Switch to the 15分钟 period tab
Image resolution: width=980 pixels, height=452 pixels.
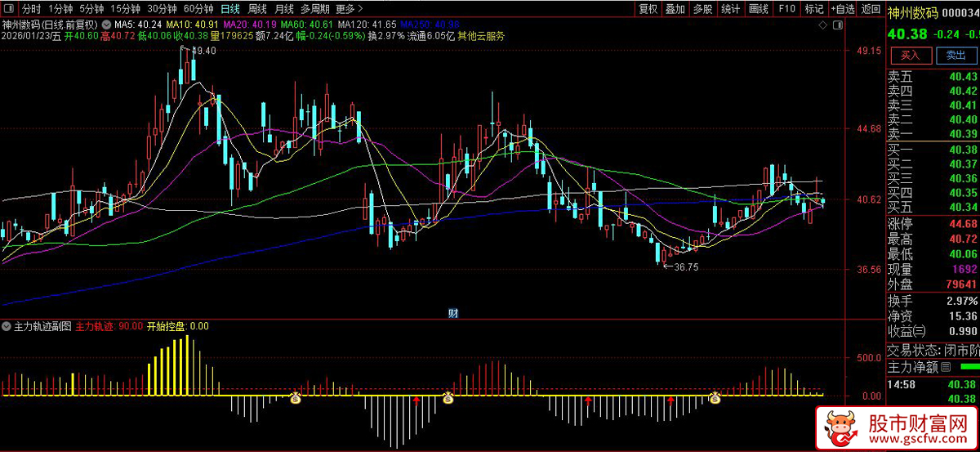click(126, 9)
